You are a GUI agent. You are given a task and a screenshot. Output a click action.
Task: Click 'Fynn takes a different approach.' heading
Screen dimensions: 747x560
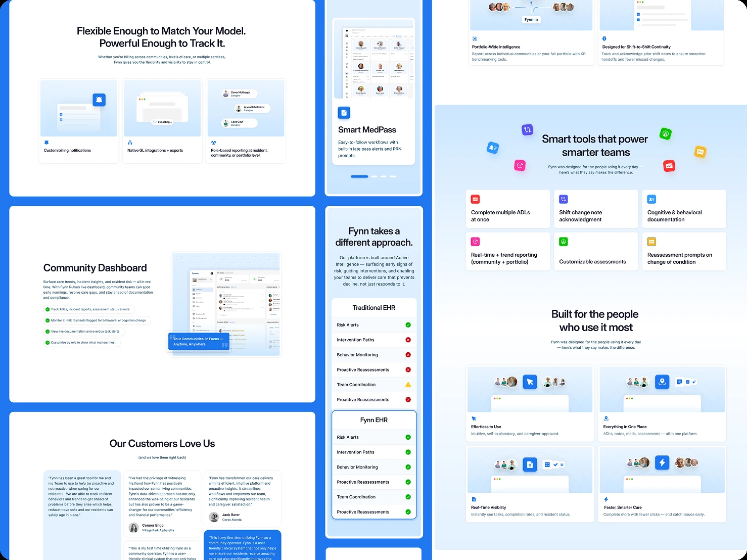point(374,237)
